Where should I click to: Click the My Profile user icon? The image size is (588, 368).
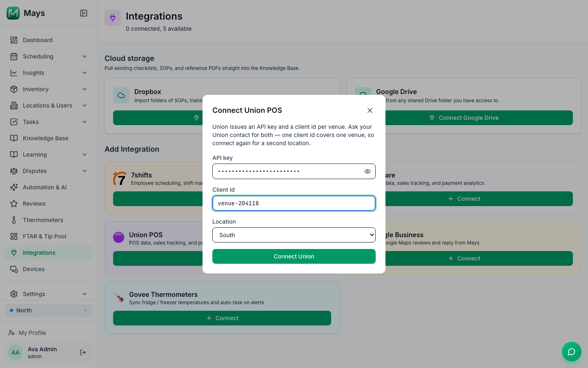(11, 333)
